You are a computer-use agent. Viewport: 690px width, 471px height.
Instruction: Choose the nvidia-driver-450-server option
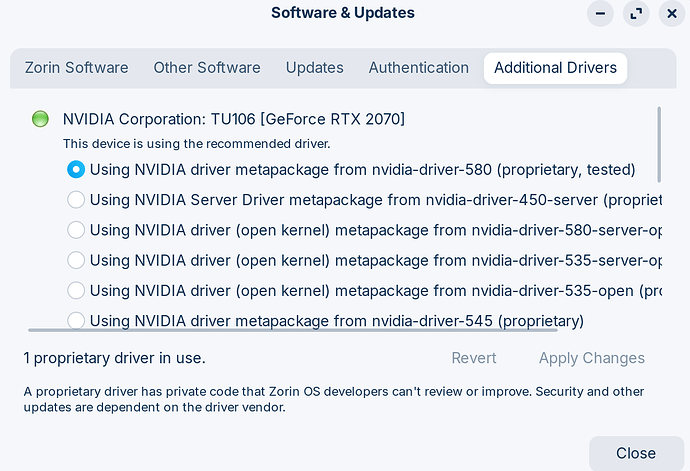(x=76, y=200)
